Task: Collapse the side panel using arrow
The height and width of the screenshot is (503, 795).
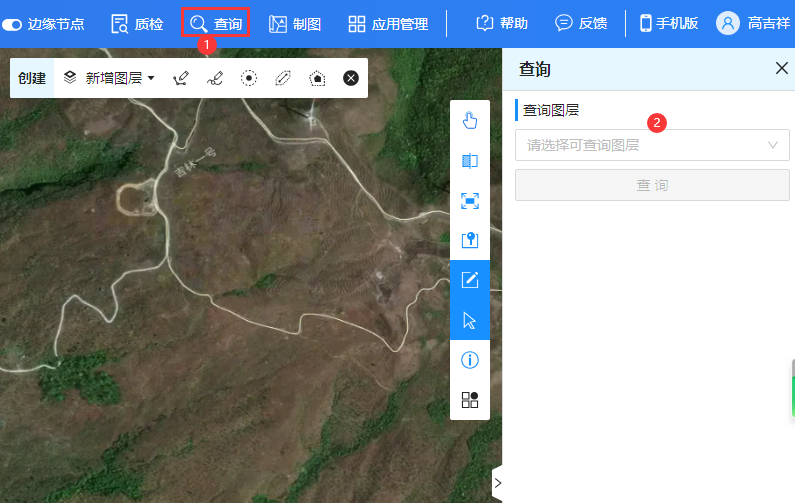Action: tap(497, 483)
